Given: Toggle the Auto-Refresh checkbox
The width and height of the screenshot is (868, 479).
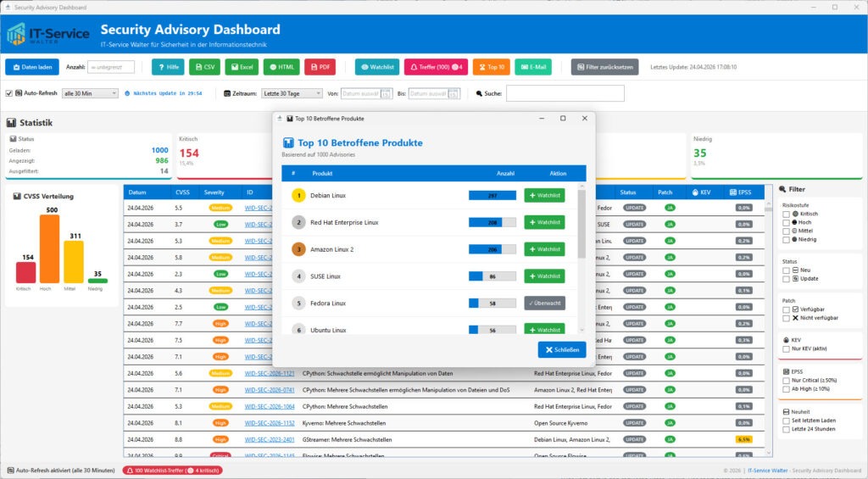Looking at the screenshot, I should click(8, 93).
